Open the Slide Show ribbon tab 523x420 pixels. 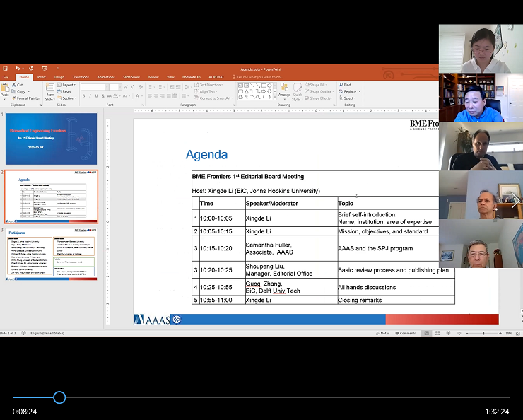pyautogui.click(x=131, y=77)
